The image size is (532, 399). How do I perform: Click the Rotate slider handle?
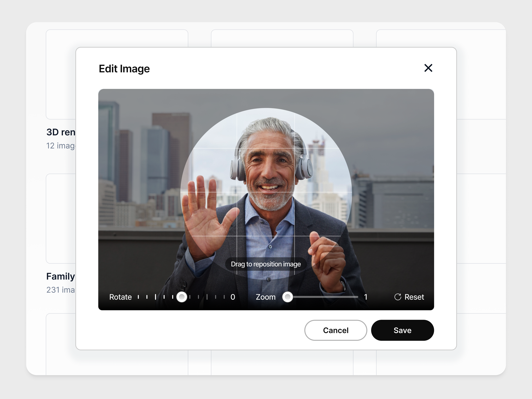[182, 297]
